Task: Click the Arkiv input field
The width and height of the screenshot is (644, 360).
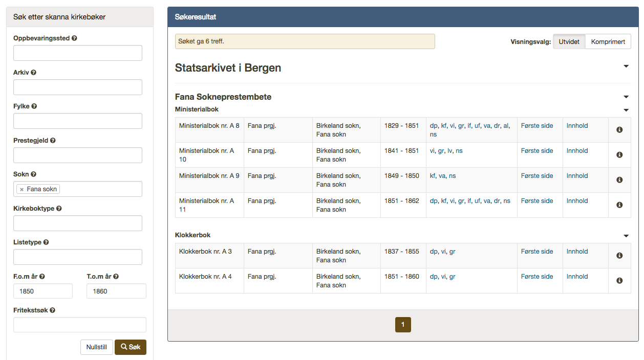Action: tap(78, 87)
